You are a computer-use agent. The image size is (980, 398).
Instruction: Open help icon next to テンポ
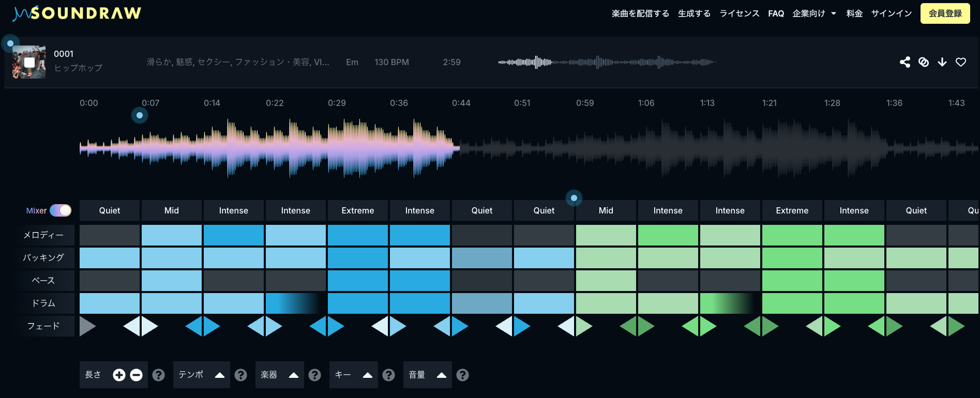coord(240,375)
